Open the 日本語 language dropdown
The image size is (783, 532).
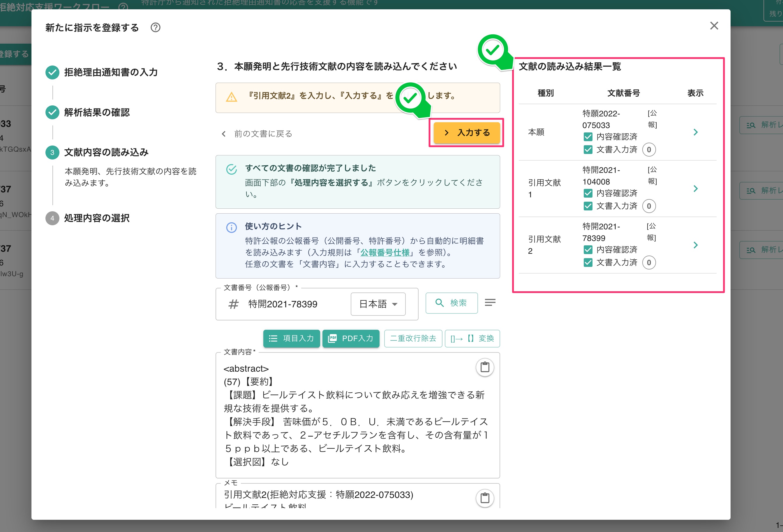tap(378, 304)
